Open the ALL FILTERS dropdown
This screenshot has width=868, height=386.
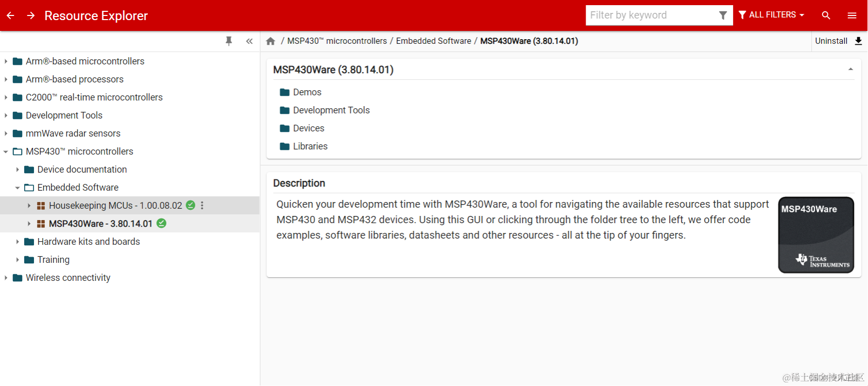pyautogui.click(x=771, y=15)
